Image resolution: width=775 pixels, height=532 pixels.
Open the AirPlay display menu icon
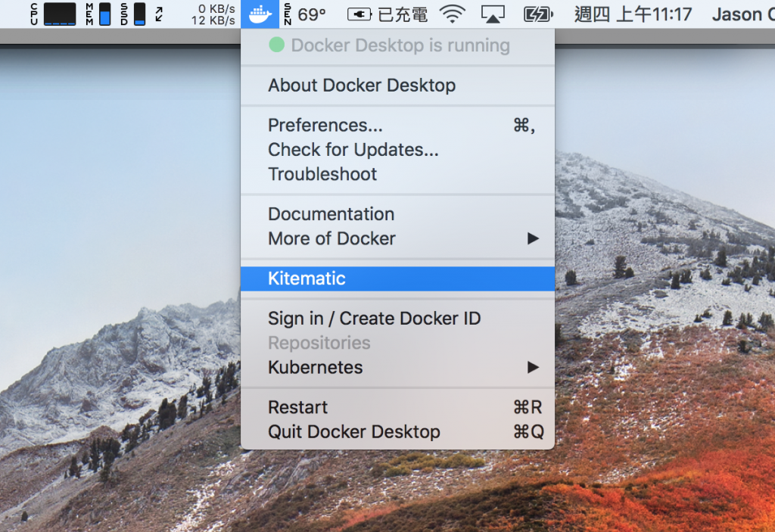(x=493, y=14)
